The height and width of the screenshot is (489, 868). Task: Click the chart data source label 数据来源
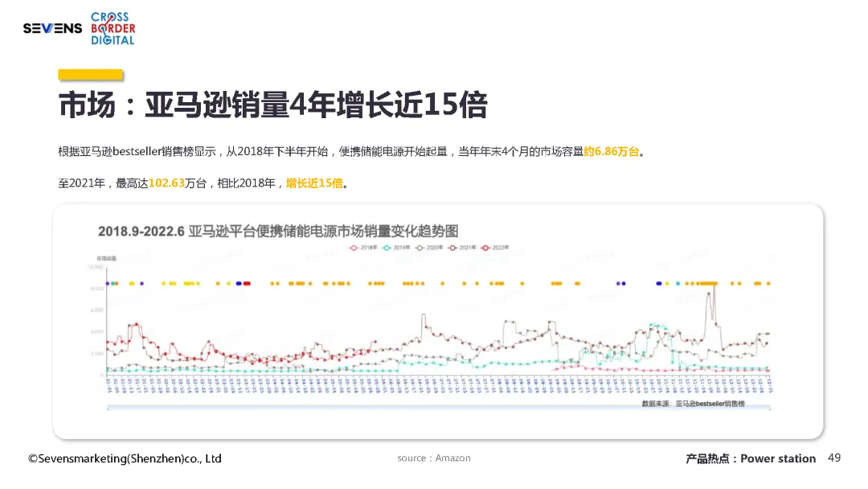(x=693, y=404)
